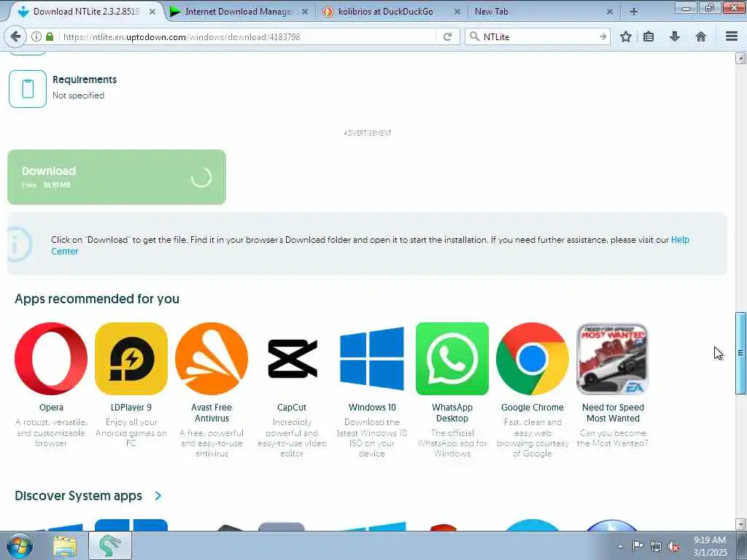Screen dimensions: 747x560
Task: Click the search magnifier icon
Action: 474,36
